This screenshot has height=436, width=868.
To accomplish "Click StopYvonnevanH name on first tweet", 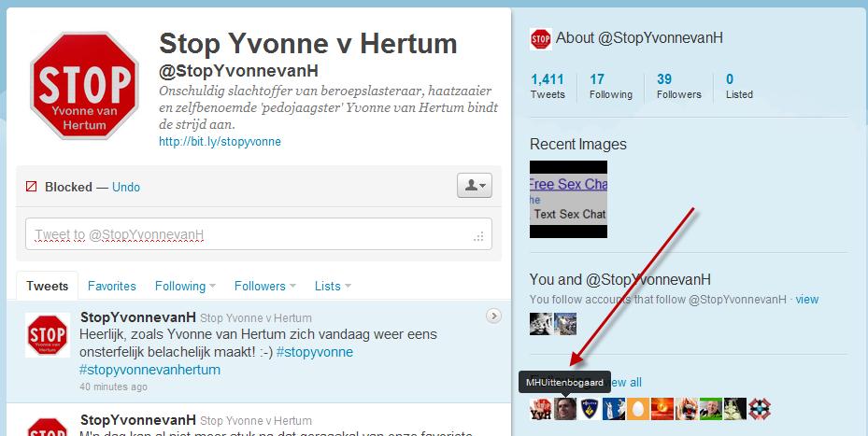I will [138, 317].
